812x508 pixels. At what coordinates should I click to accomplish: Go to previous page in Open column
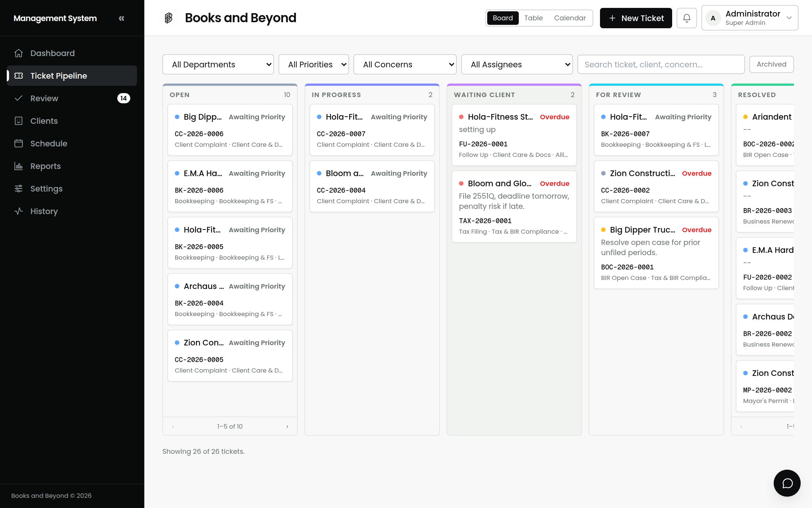[x=173, y=426]
